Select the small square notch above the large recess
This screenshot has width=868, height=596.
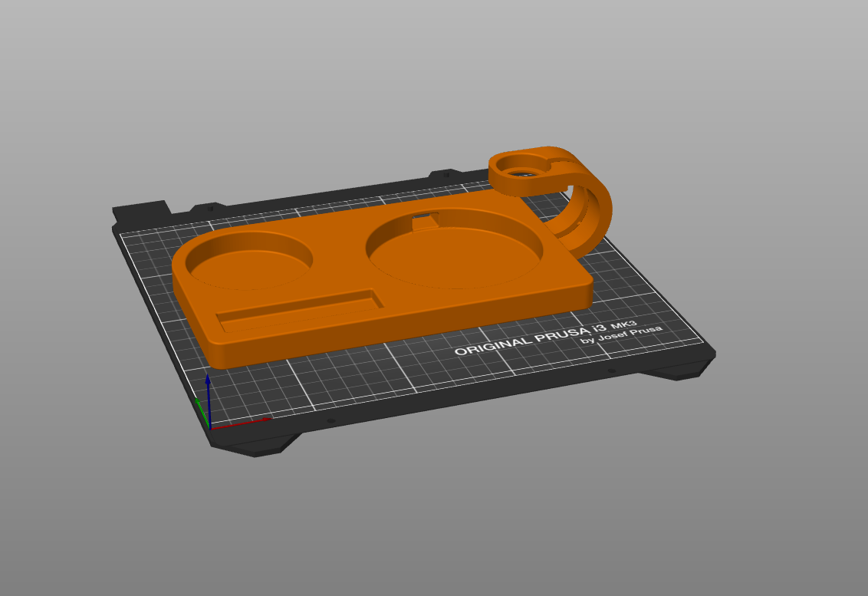[426, 221]
